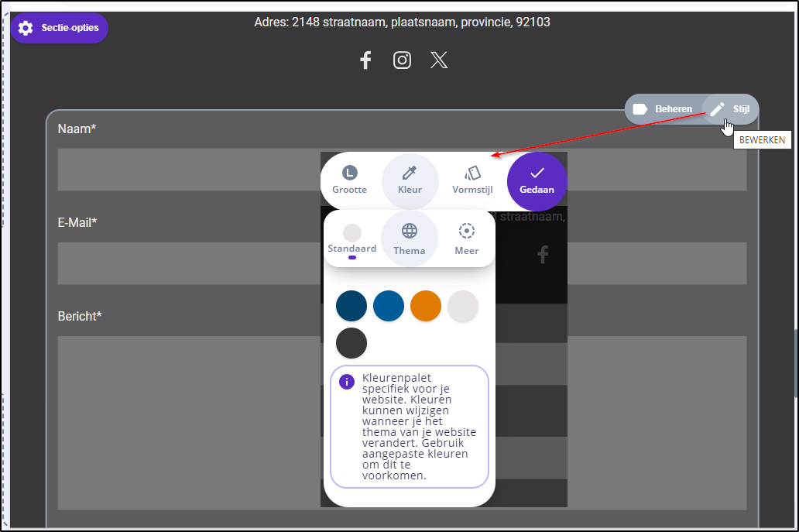Open Stijl with the pencil icon
The image size is (799, 532).
[730, 109]
